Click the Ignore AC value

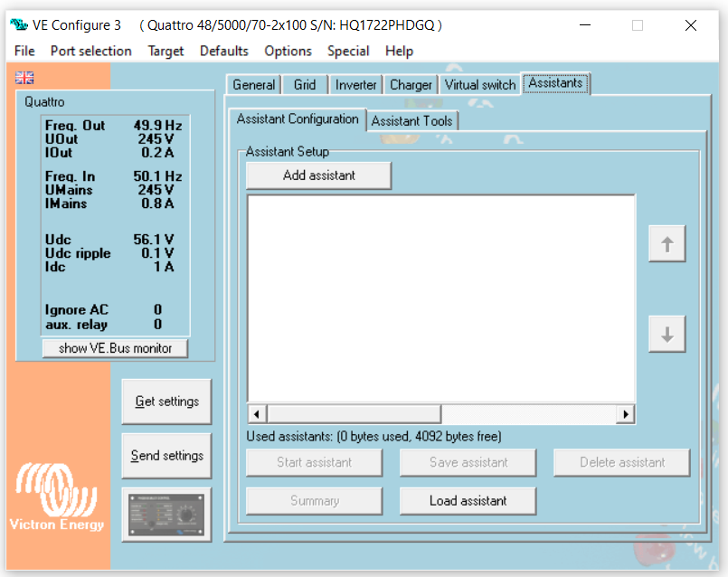(x=158, y=309)
